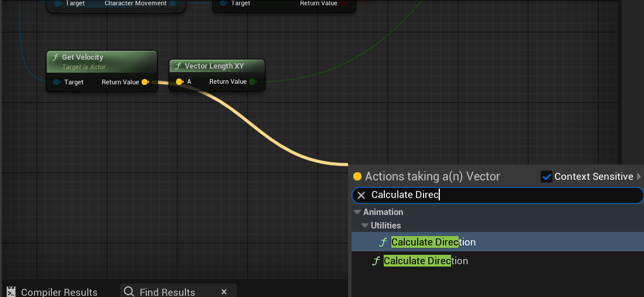
Task: Select the lower Calculate Direction entry
Action: pyautogui.click(x=498, y=261)
